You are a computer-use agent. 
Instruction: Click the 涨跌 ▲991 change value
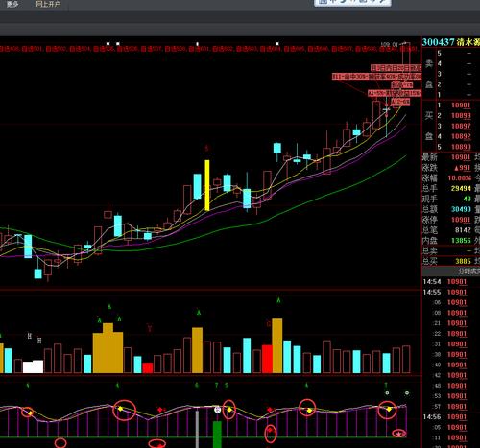[463, 168]
